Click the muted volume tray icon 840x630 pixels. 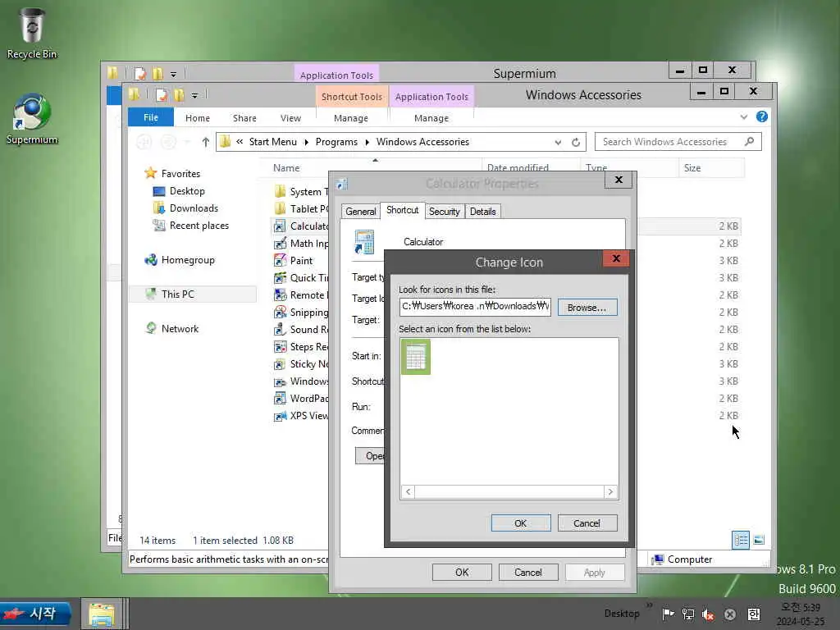coord(708,614)
